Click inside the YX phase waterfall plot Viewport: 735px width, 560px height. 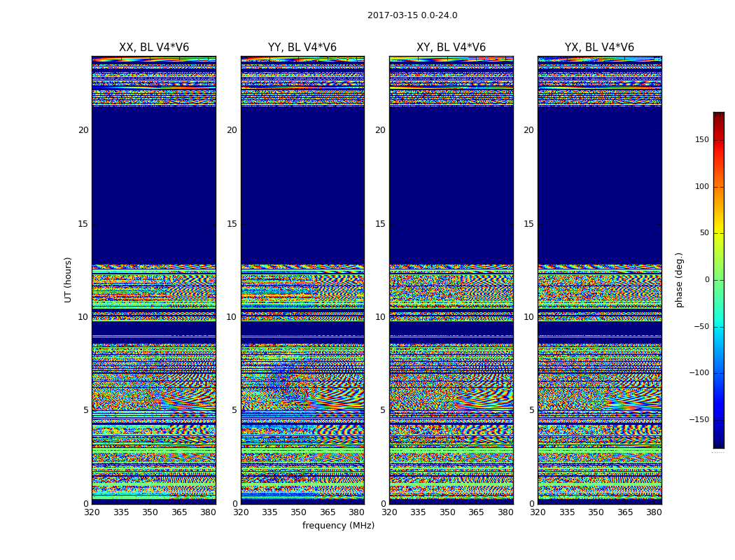click(599, 280)
